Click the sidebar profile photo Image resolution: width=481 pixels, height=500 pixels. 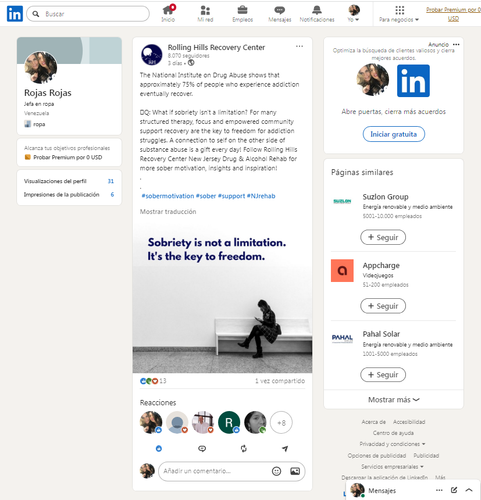[x=41, y=67]
